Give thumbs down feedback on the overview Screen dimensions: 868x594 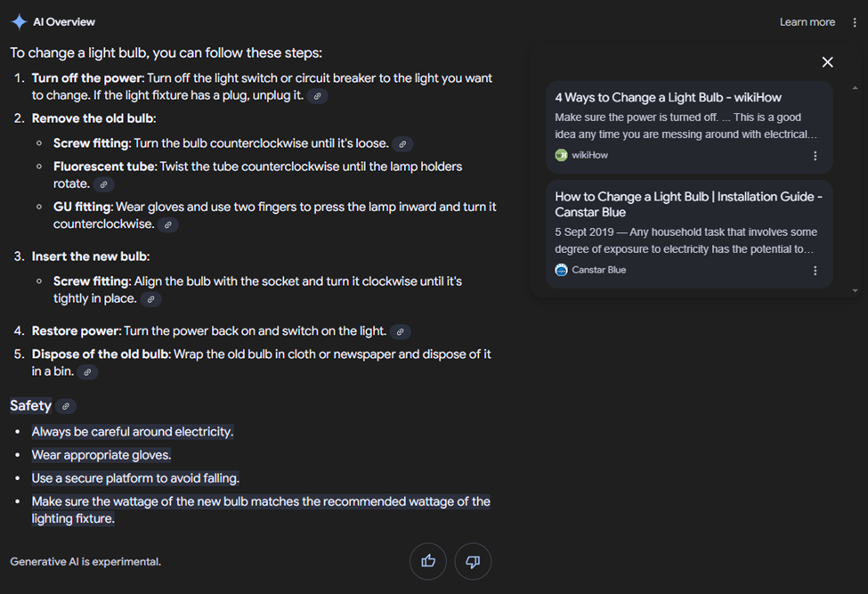pyautogui.click(x=473, y=561)
